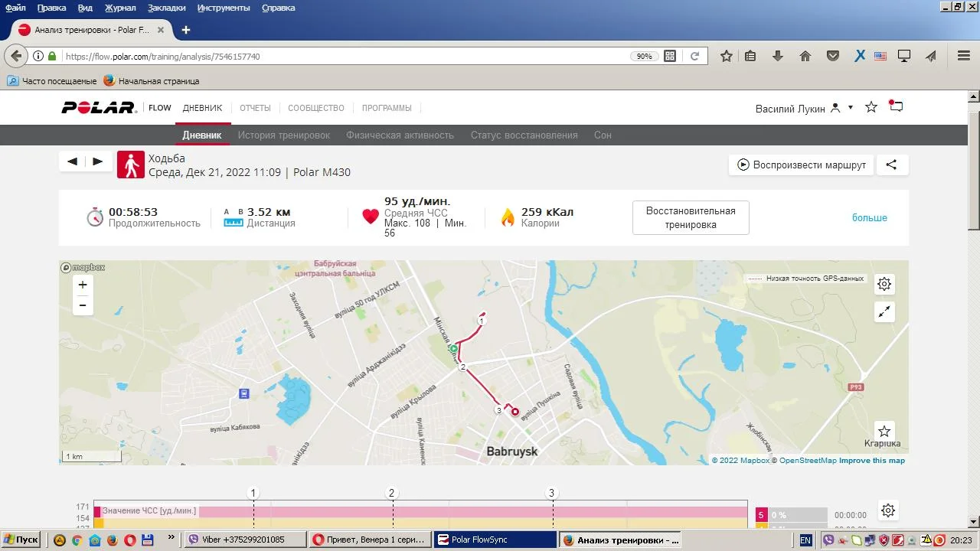The image size is (980, 551).
Task: Click the blue X extension icon
Action: [x=860, y=56]
